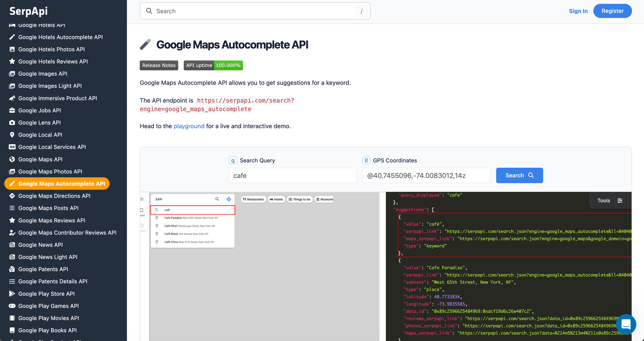This screenshot has height=341, width=644.
Task: Click the Restaurants chip in maps preview
Action: (253, 199)
